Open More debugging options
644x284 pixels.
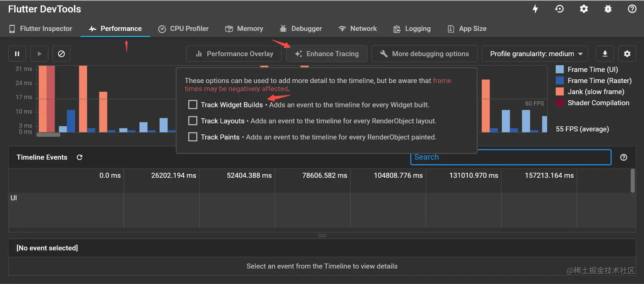coord(424,54)
